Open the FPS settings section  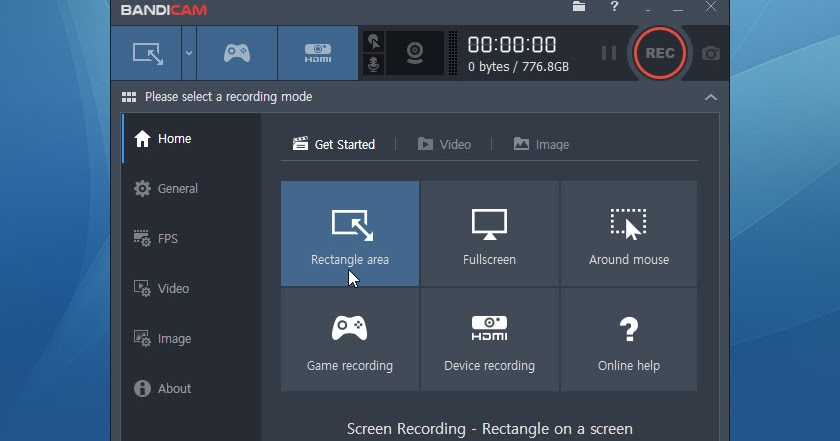[191, 238]
